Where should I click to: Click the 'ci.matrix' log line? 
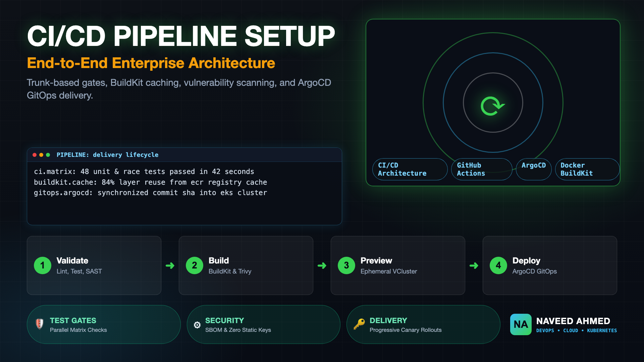click(144, 172)
